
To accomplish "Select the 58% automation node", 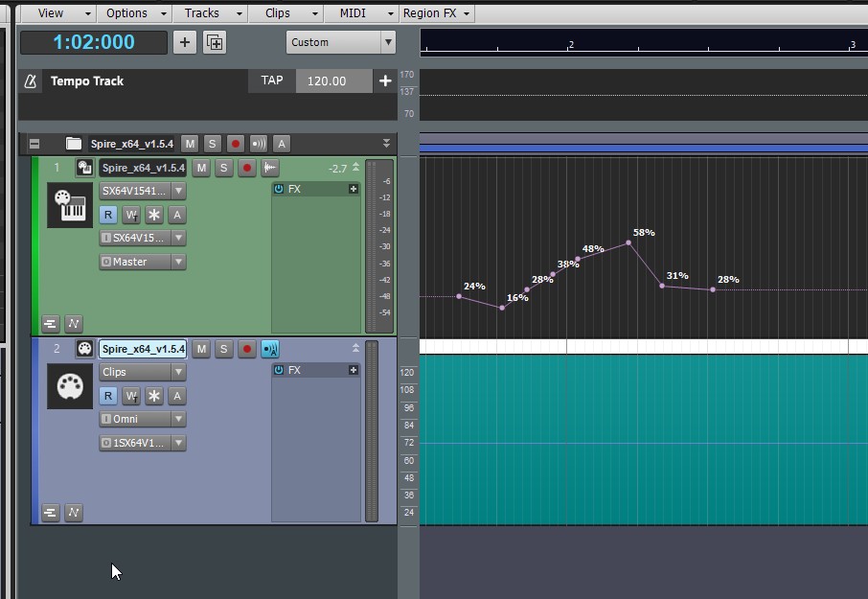I will pyautogui.click(x=628, y=242).
